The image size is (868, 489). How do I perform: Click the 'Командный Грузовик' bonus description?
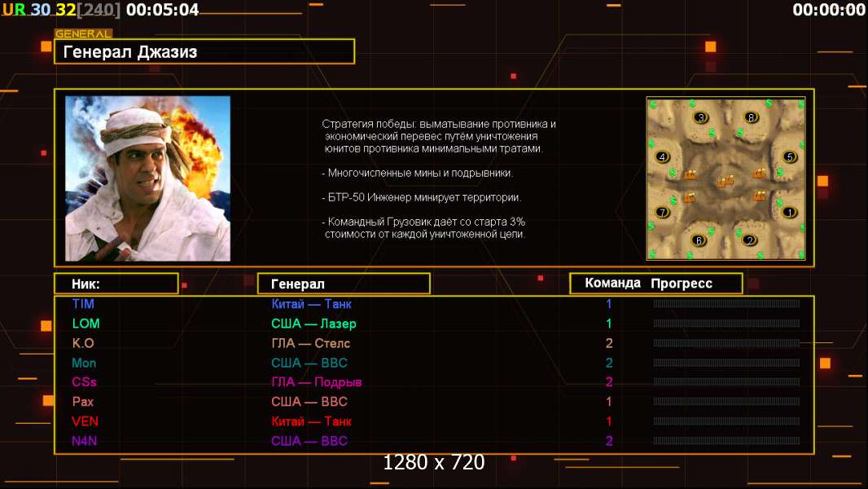coord(424,227)
